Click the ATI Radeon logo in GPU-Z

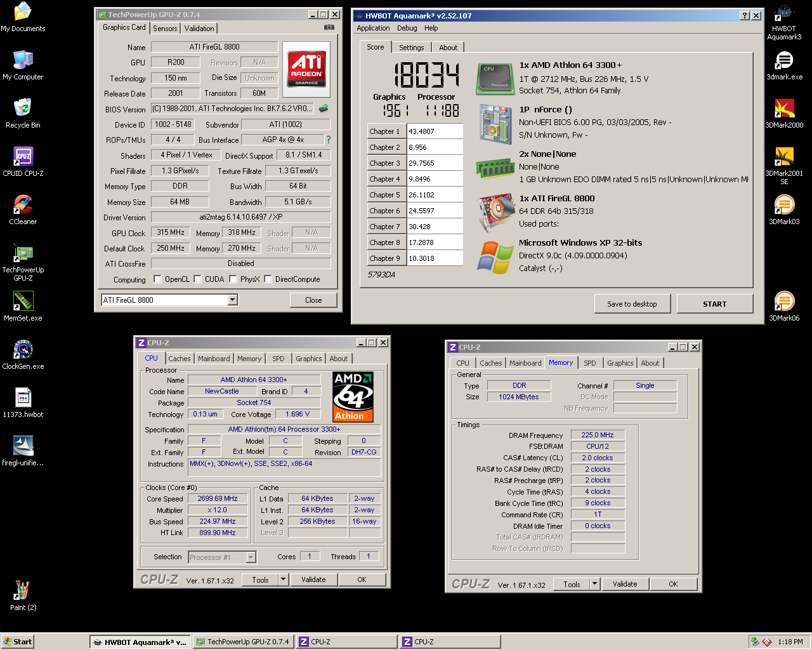click(306, 69)
